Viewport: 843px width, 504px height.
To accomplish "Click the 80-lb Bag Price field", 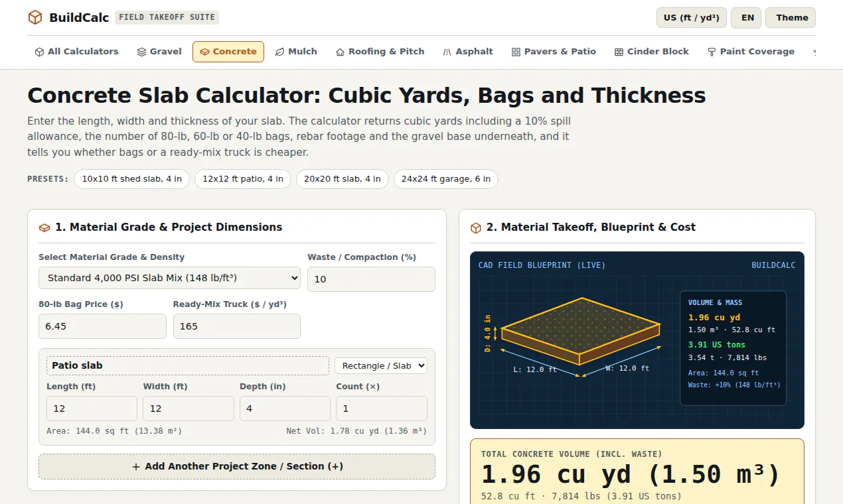I will coord(102,326).
